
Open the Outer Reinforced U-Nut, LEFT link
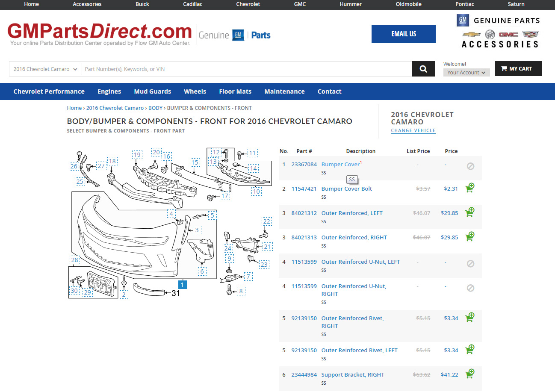[x=360, y=262]
